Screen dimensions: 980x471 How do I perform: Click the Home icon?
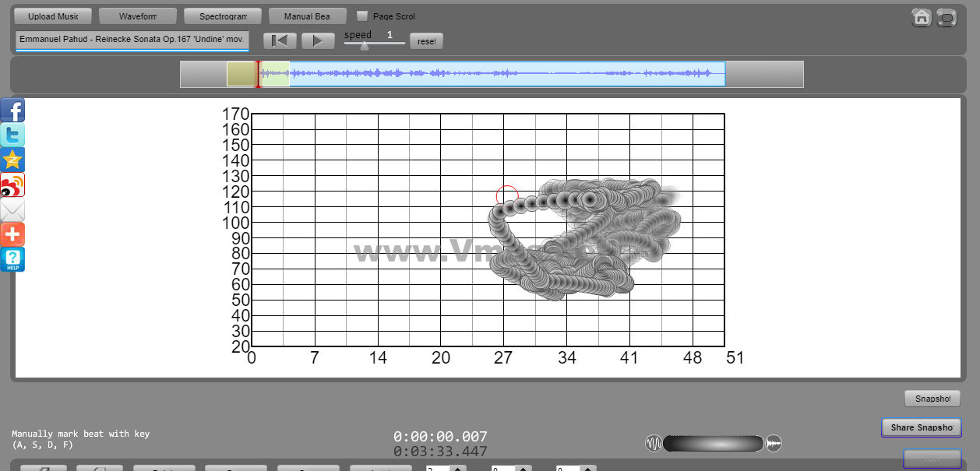pyautogui.click(x=922, y=17)
